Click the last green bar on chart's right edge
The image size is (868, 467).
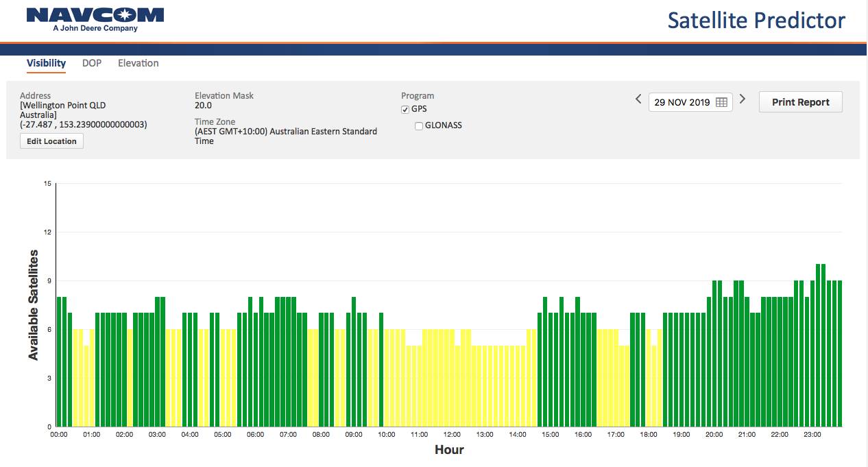click(x=839, y=353)
